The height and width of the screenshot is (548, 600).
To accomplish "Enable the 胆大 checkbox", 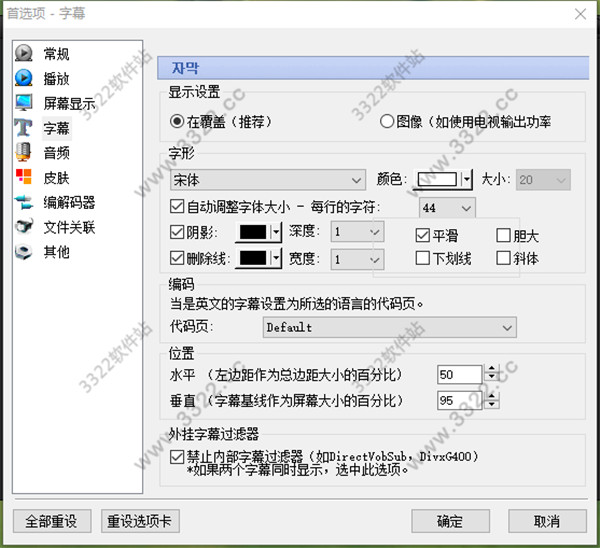I will (503, 235).
